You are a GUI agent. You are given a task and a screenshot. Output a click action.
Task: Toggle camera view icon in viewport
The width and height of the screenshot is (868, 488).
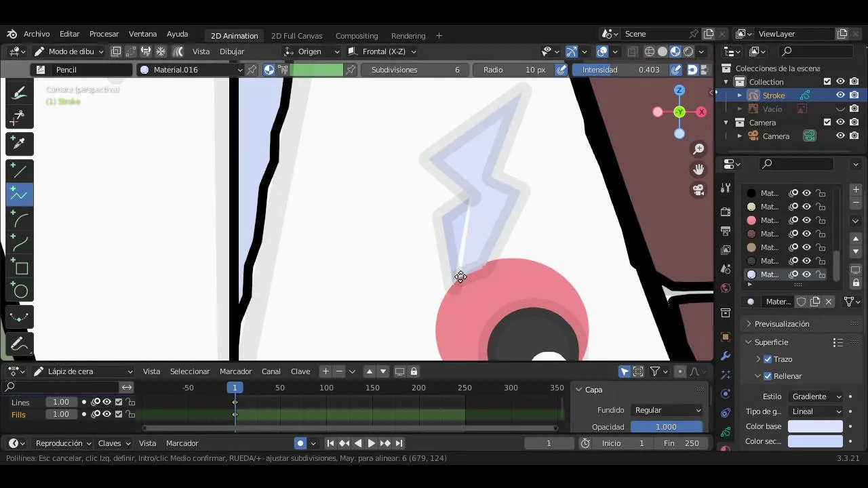[698, 190]
